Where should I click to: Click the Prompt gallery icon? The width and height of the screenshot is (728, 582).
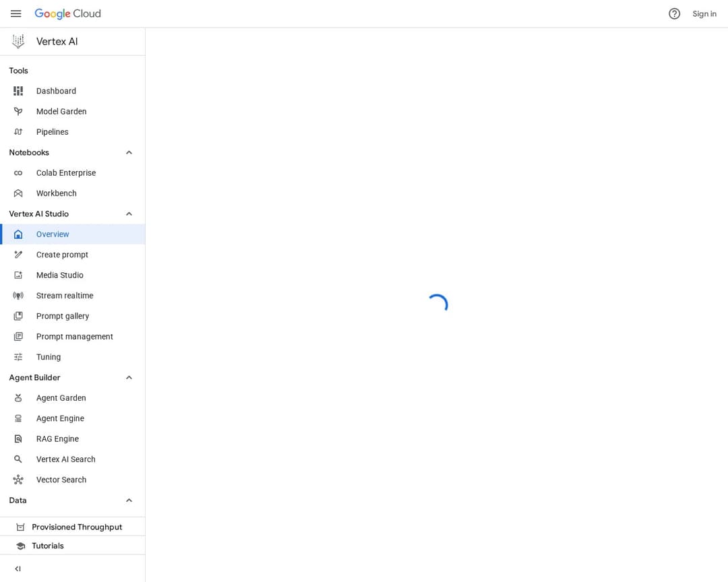click(18, 316)
